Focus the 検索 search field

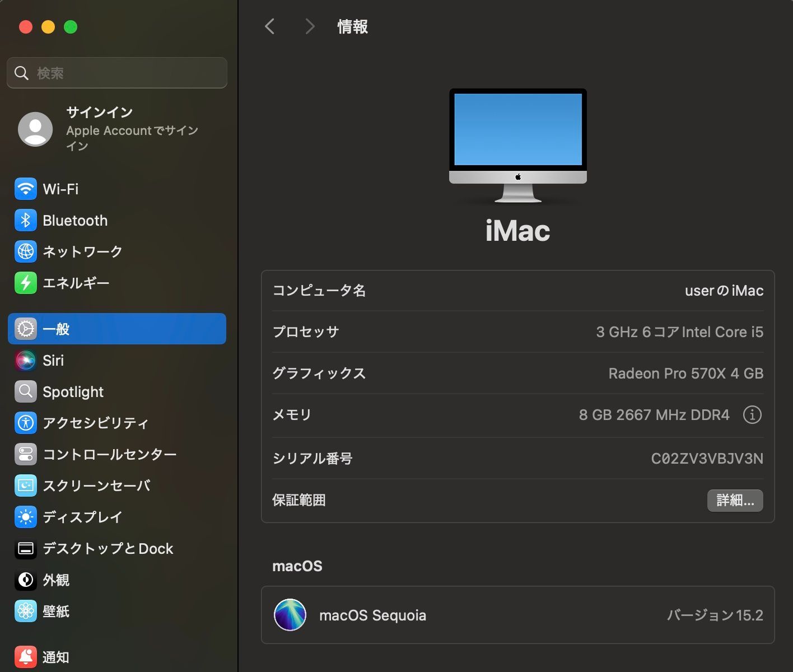[117, 73]
